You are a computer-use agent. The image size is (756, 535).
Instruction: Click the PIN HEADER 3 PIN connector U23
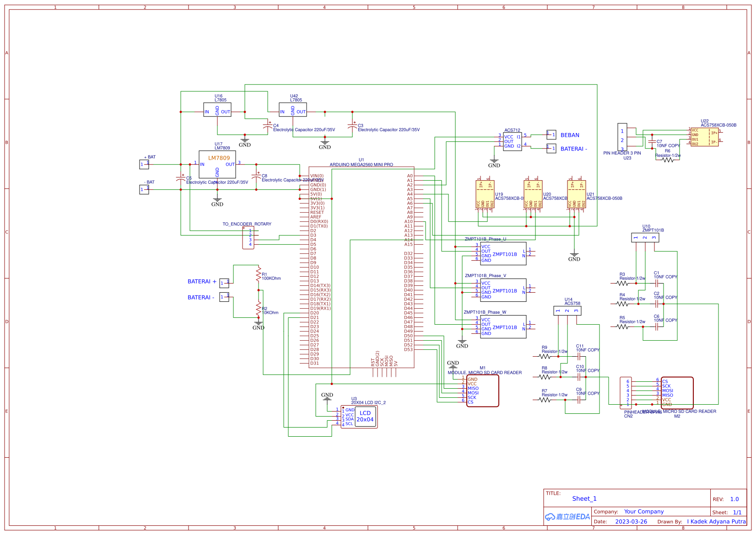pyautogui.click(x=623, y=137)
